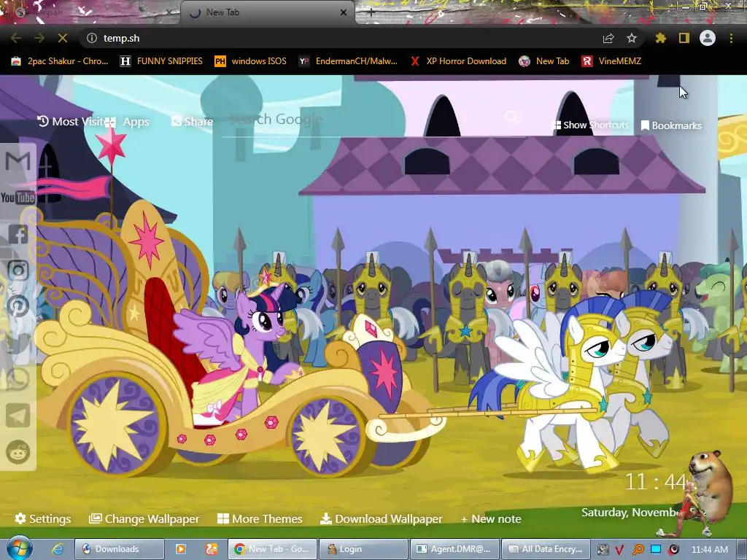Share this page via the share icon
Viewport: 747px width, 560px height.
(608, 38)
